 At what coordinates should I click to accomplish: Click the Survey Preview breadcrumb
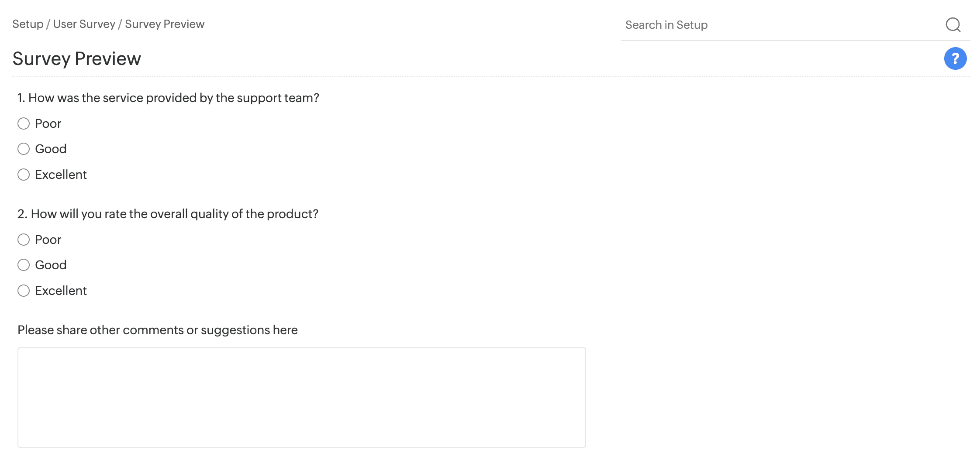point(164,24)
